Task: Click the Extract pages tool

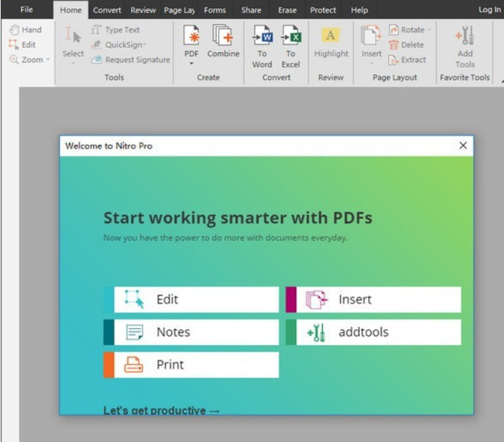Action: tap(407, 60)
